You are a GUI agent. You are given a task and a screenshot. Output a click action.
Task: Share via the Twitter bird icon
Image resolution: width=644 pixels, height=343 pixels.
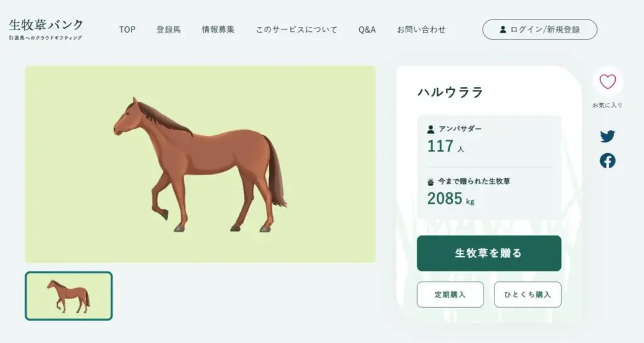[608, 136]
